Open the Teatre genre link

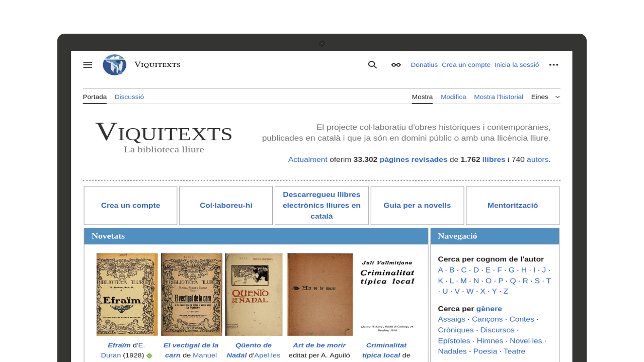point(514,351)
